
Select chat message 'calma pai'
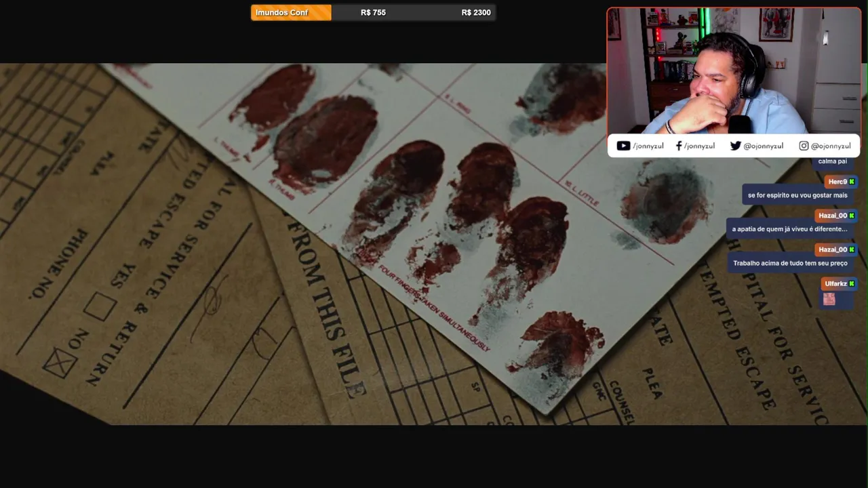[832, 161]
